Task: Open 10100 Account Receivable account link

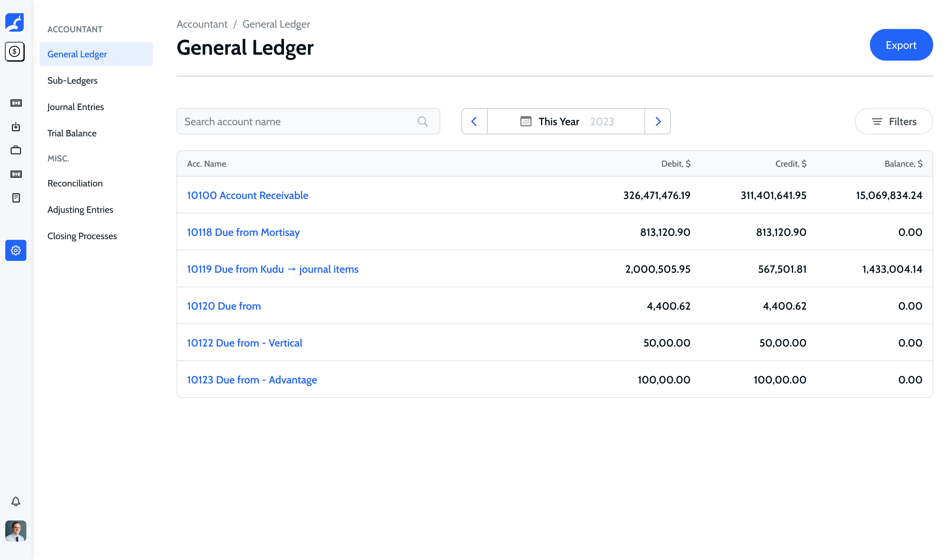Action: click(x=248, y=195)
